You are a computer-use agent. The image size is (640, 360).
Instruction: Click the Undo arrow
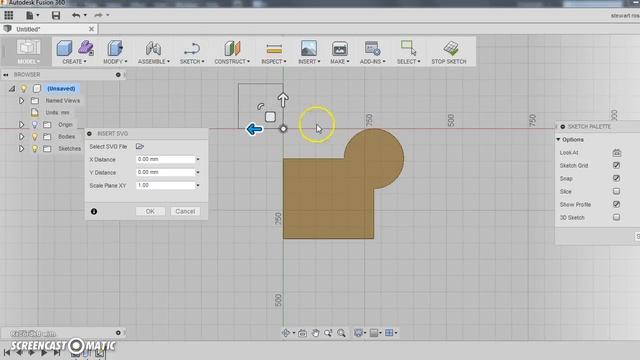coord(76,16)
